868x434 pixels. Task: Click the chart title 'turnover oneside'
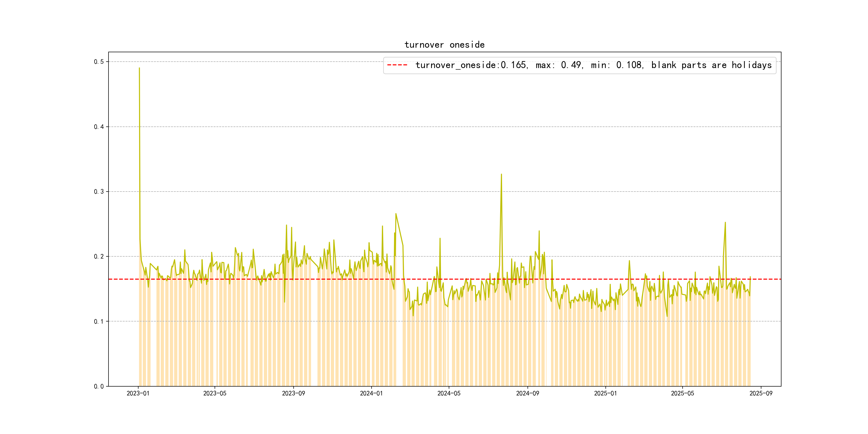coord(444,45)
